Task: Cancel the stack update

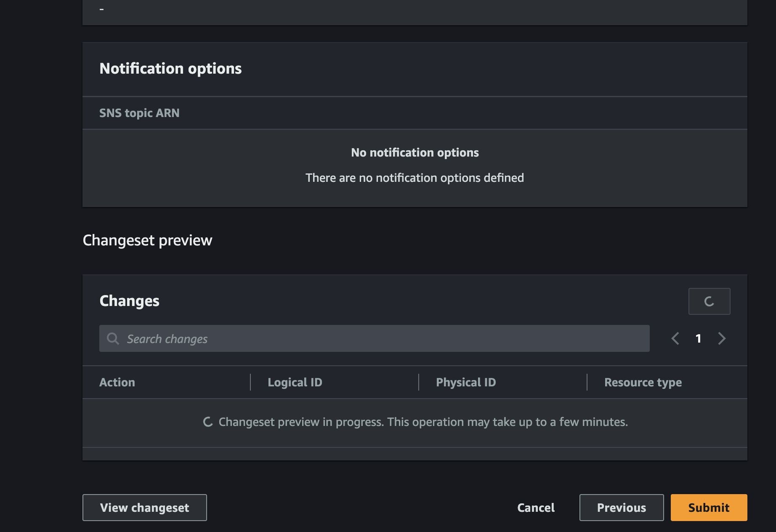Action: click(x=536, y=508)
